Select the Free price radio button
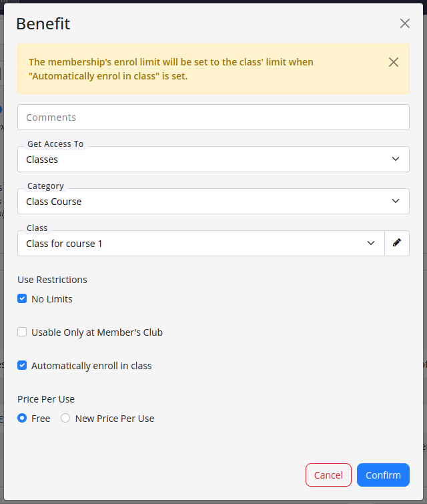Viewport: 427px width, 504px height. pyautogui.click(x=22, y=419)
